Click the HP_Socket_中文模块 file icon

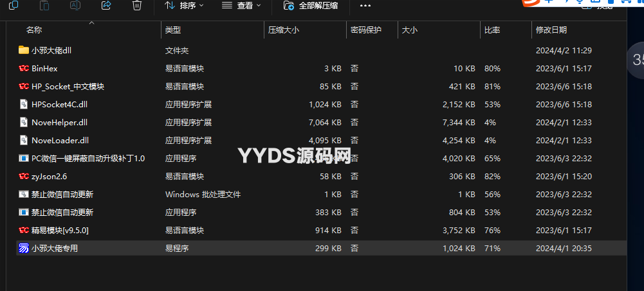click(24, 86)
